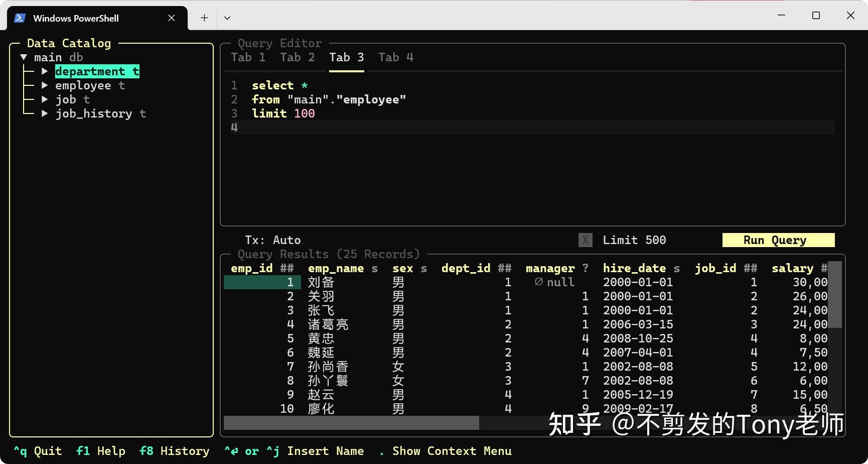
Task: Click Tx: Auto to change transaction mode
Action: click(x=272, y=240)
